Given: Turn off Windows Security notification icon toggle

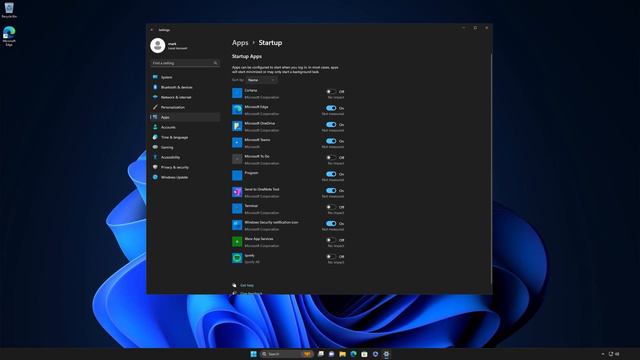Looking at the screenshot, I should pyautogui.click(x=331, y=224).
